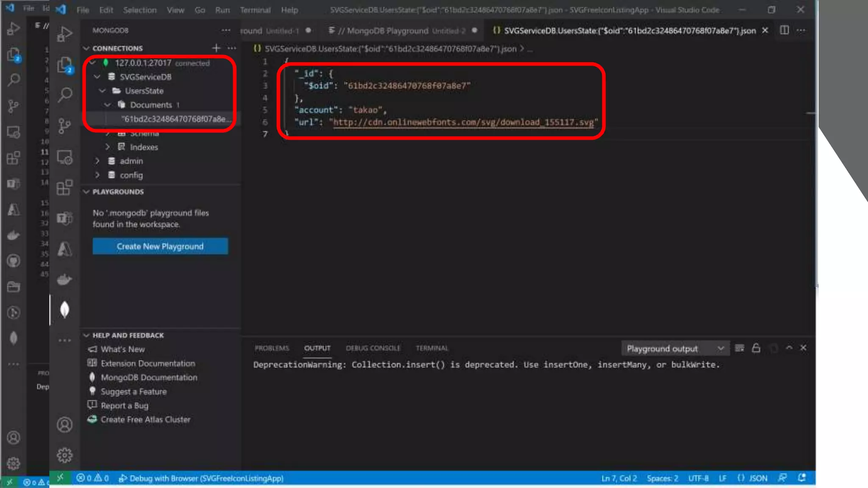The width and height of the screenshot is (868, 488).
Task: Open the Terminal menu
Action: point(255,10)
